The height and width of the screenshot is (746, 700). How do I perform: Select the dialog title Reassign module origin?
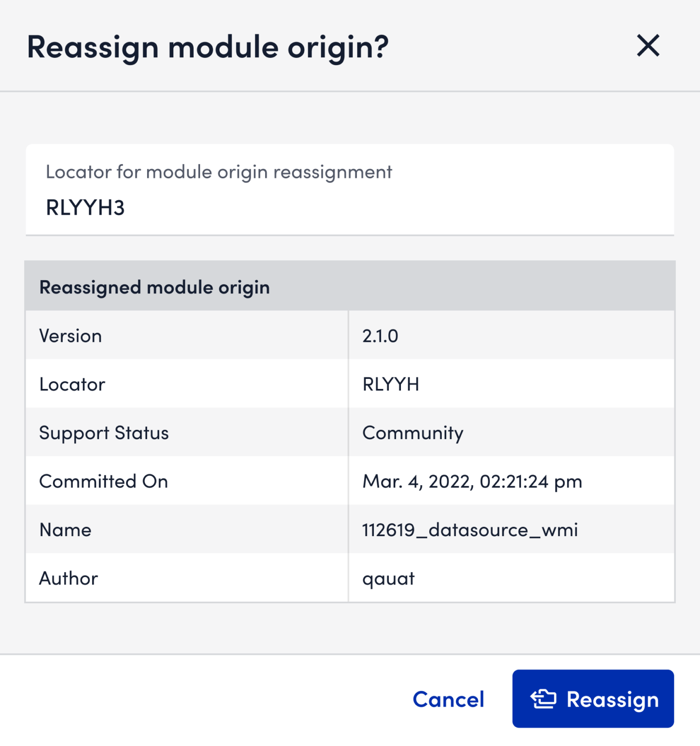tap(207, 47)
